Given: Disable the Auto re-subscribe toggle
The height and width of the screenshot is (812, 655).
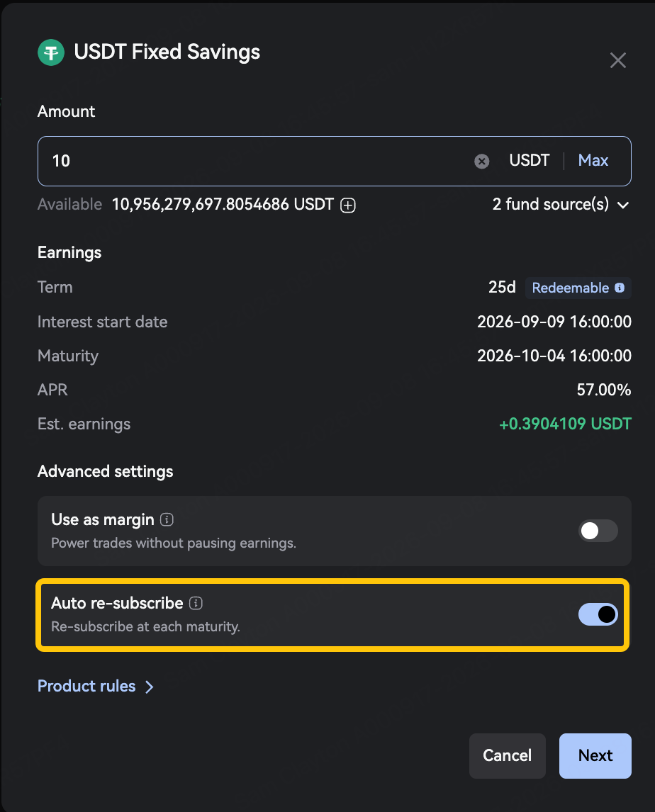Looking at the screenshot, I should 598,614.
